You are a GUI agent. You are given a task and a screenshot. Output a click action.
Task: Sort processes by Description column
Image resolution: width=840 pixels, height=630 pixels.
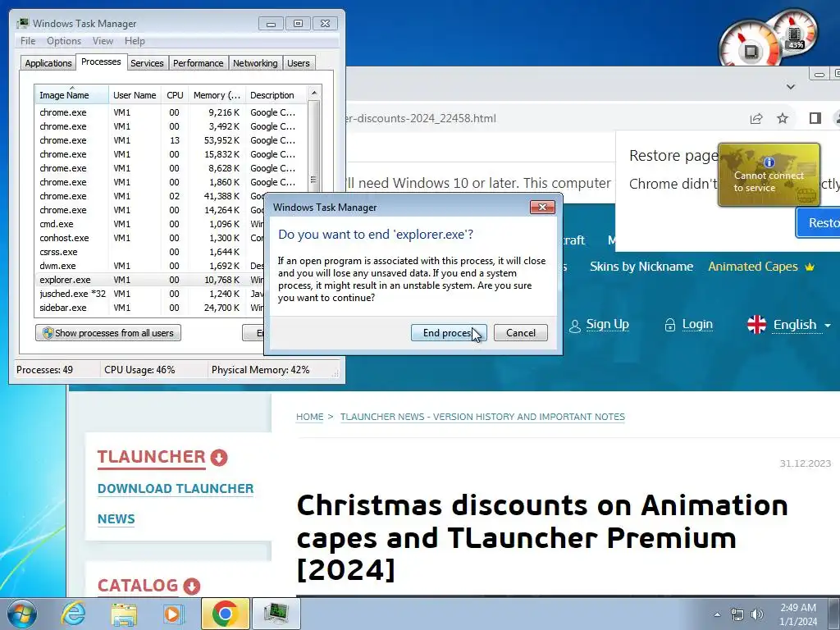(276, 95)
